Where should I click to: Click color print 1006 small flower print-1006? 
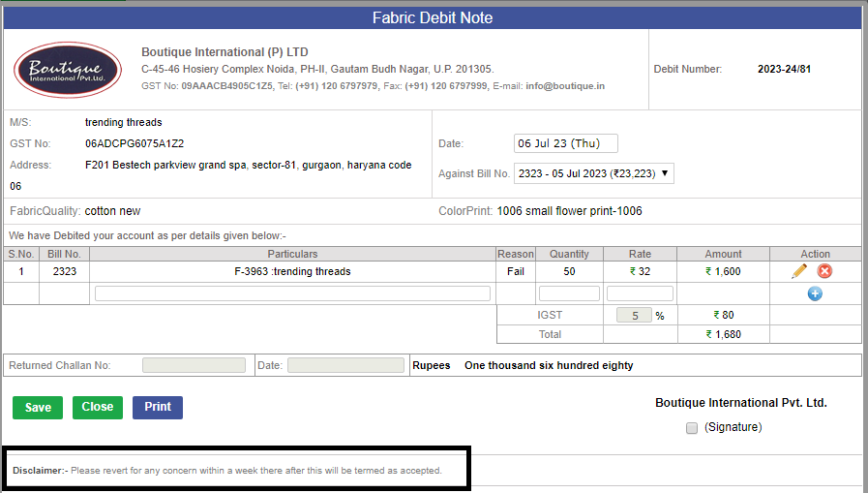(569, 211)
